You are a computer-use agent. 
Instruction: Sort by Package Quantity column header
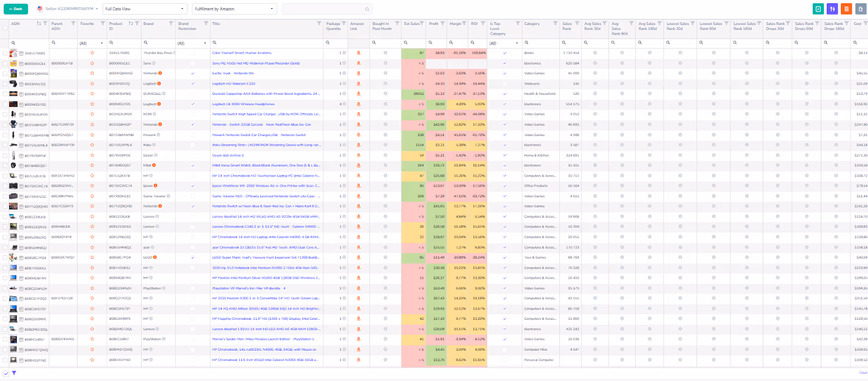[x=333, y=25]
